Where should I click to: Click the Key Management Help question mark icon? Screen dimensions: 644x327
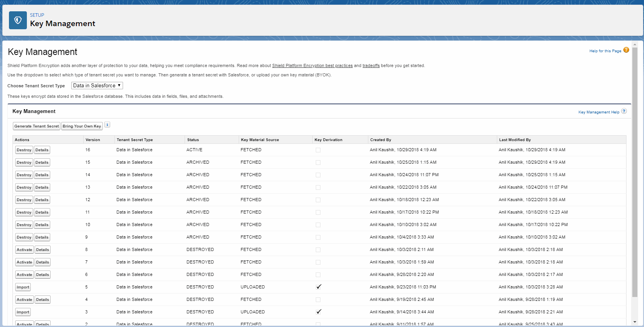(624, 111)
